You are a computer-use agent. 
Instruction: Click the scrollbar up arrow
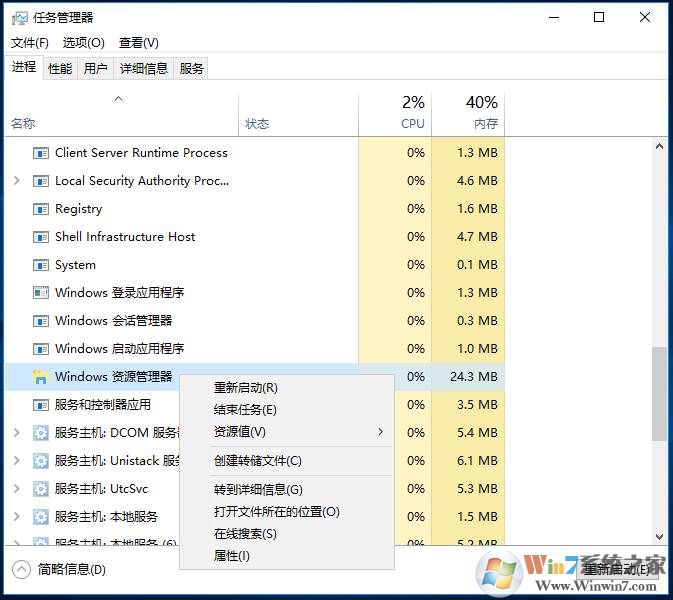(x=659, y=147)
